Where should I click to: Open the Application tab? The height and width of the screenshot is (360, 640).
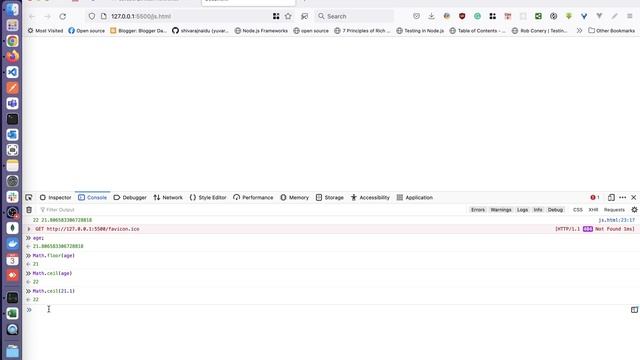415,198
